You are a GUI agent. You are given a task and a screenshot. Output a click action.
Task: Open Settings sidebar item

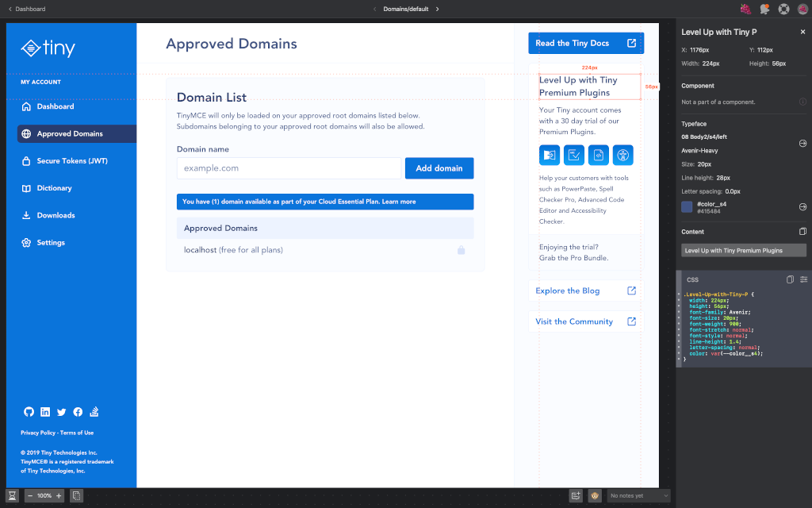point(43,243)
